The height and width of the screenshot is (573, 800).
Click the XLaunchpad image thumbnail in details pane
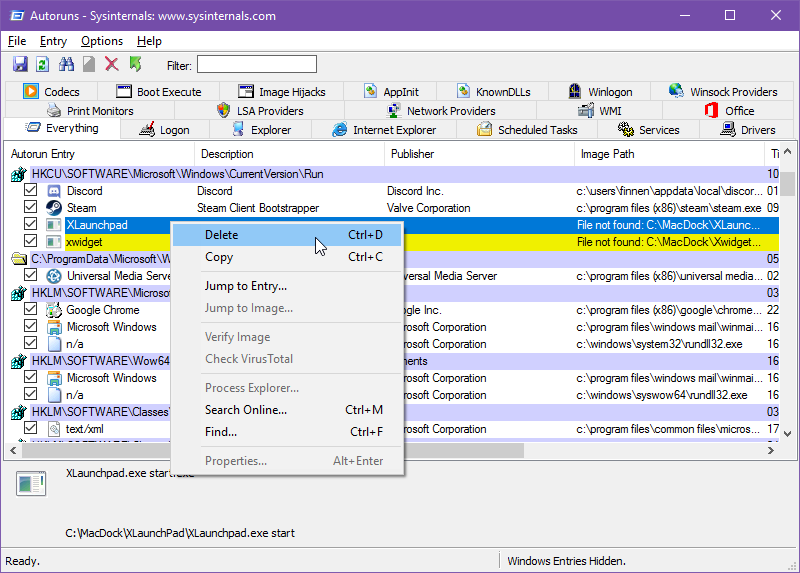tap(31, 484)
